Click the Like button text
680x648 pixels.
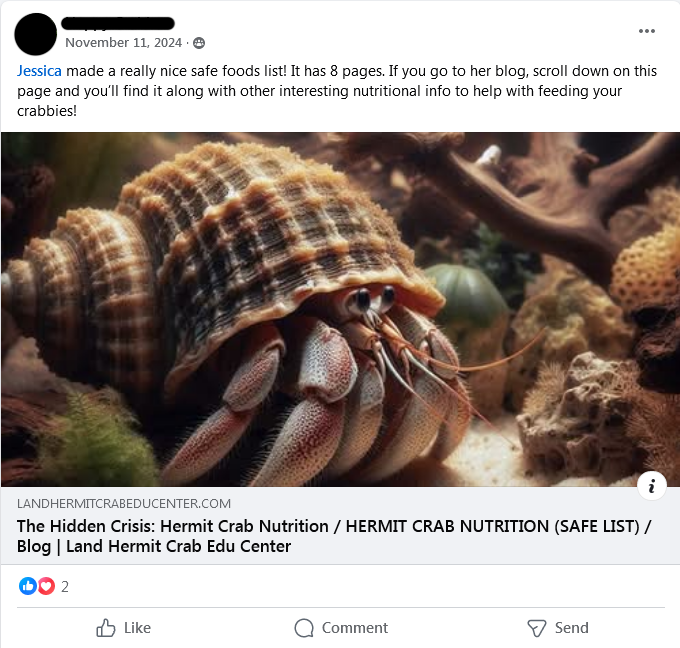[x=137, y=628]
